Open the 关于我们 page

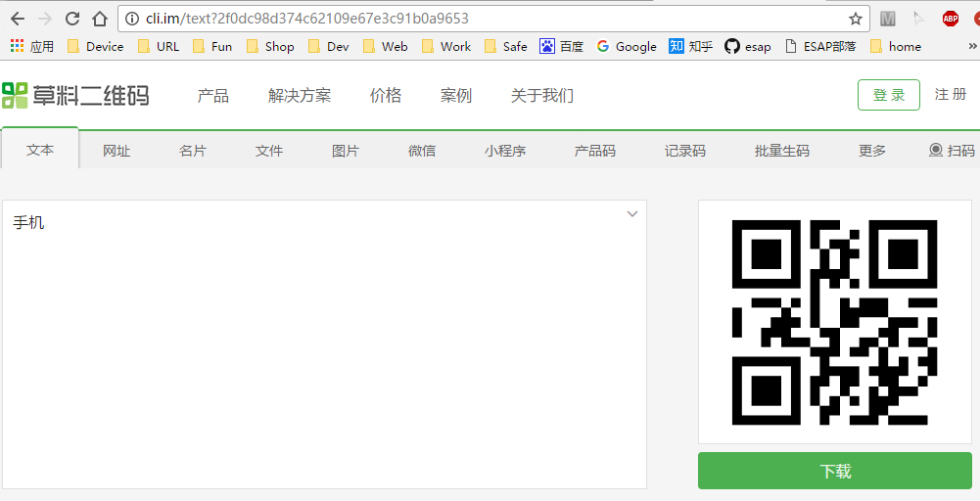click(x=541, y=96)
